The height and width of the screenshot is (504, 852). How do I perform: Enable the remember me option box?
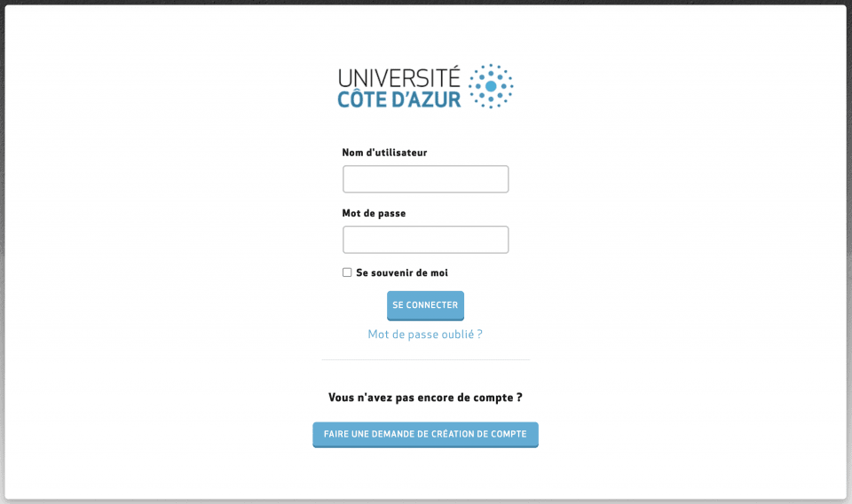tap(347, 272)
